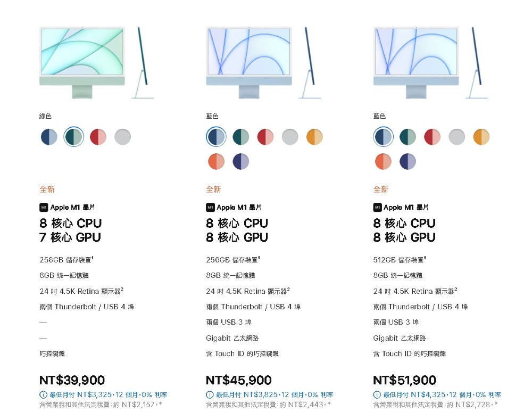Pick the pink swatch on the NT$51,900 iMac
The width and height of the screenshot is (532, 420).
click(x=432, y=137)
